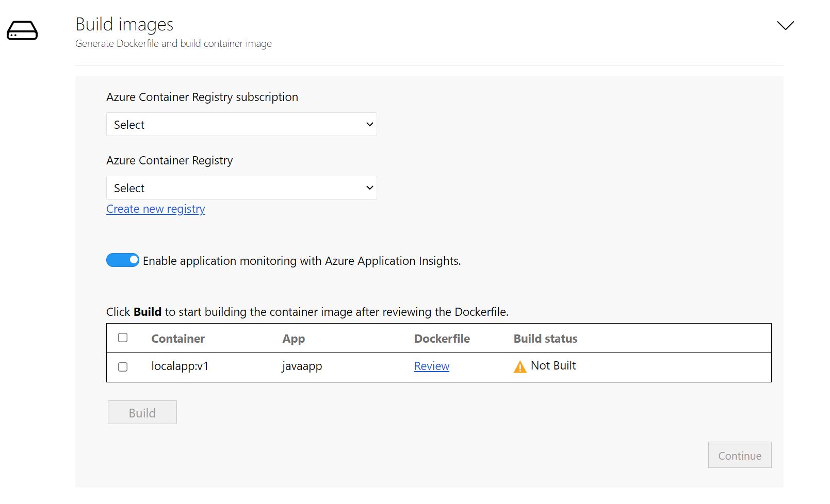Click the Review link to view Dockerfile

pyautogui.click(x=431, y=366)
